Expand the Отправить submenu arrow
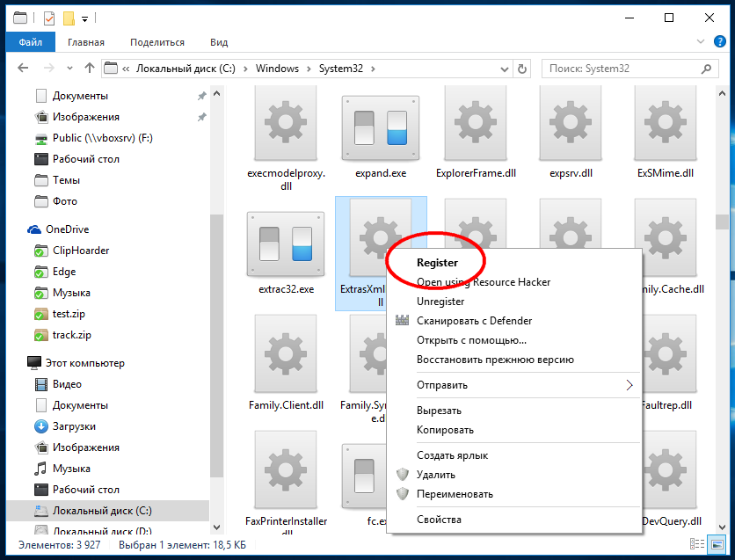The image size is (735, 560). tap(629, 385)
